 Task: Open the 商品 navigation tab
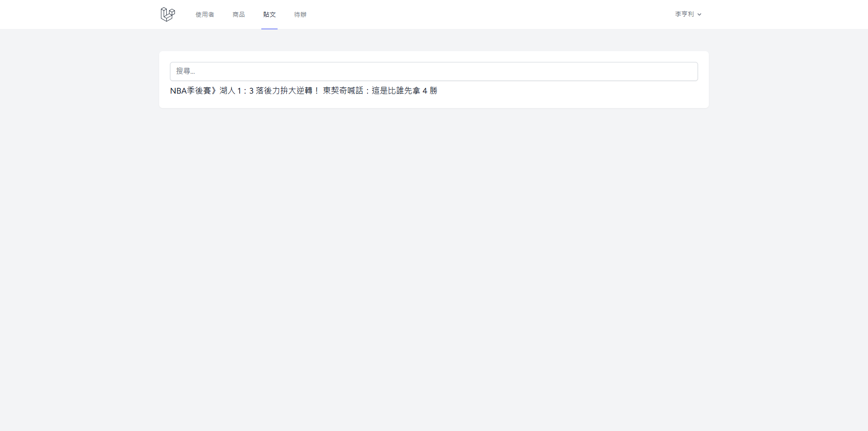(x=239, y=14)
